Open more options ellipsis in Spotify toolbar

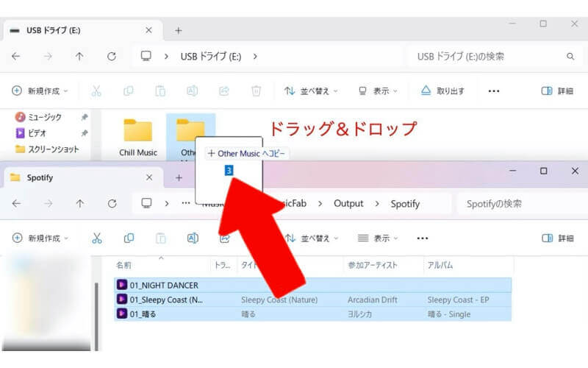423,238
